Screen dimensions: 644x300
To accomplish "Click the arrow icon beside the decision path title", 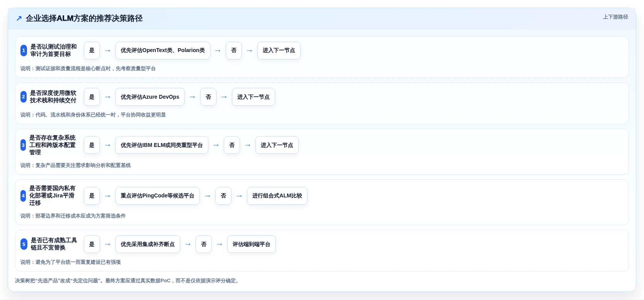I will pos(19,19).
